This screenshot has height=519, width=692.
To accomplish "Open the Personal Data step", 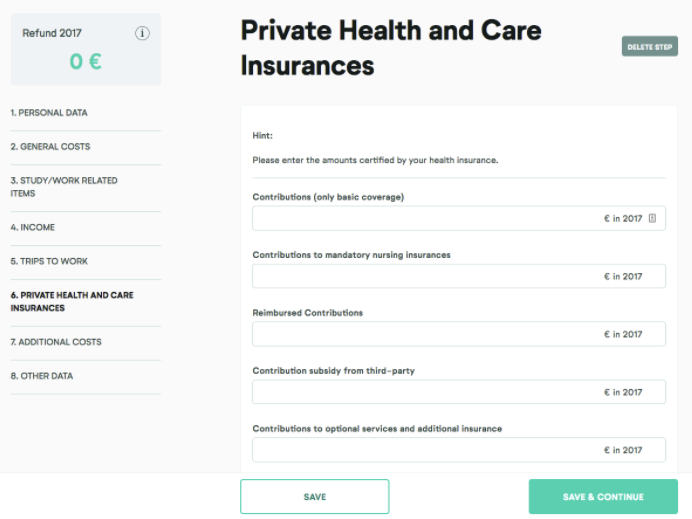I will coord(49,113).
